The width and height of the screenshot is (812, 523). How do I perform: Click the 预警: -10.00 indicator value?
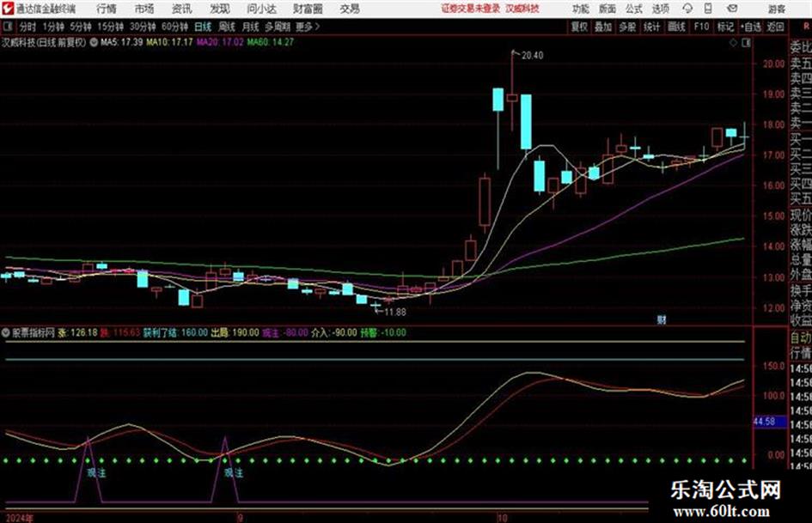[x=383, y=332]
